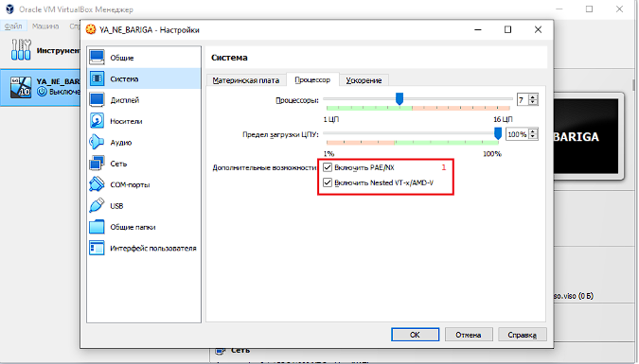Screen dimensions: 639x364
Task: Open the Дисплей monitor icon
Action: [x=97, y=100]
